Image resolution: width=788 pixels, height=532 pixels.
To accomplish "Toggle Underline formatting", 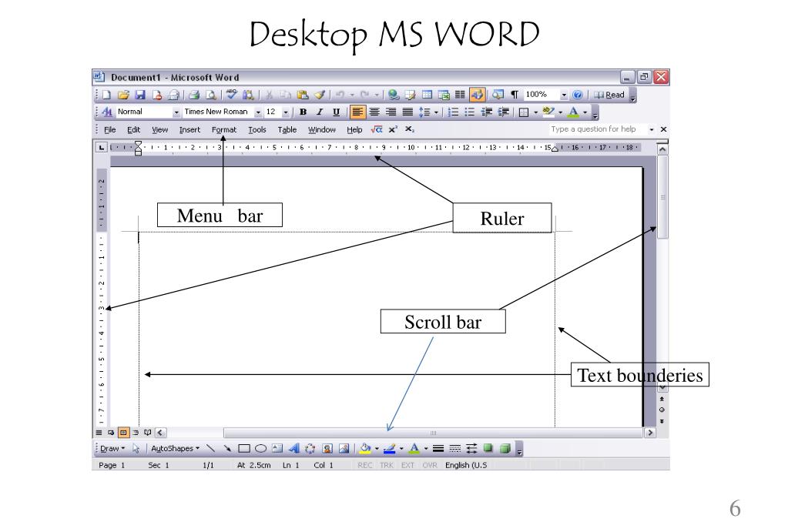I will (336, 112).
